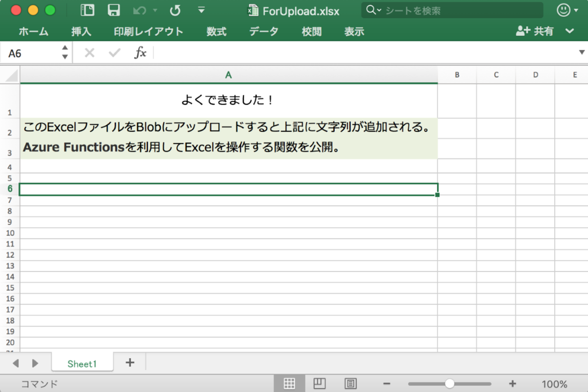This screenshot has height=392, width=588.
Task: Add a new sheet with plus button
Action: (x=130, y=363)
